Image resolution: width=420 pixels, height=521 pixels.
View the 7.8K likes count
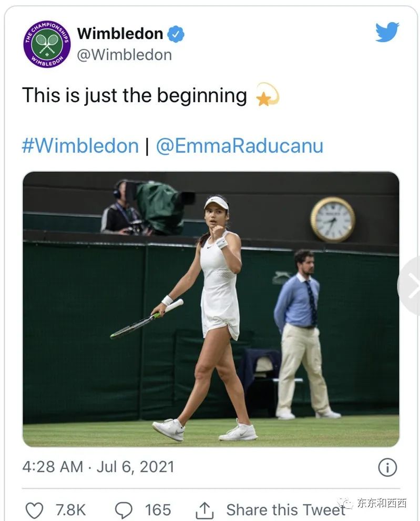coord(70,510)
